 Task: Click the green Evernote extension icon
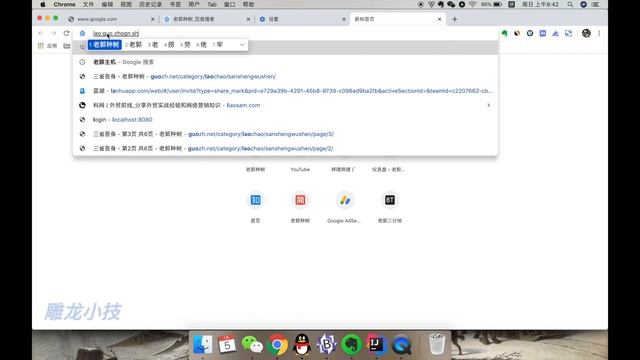pyautogui.click(x=504, y=33)
